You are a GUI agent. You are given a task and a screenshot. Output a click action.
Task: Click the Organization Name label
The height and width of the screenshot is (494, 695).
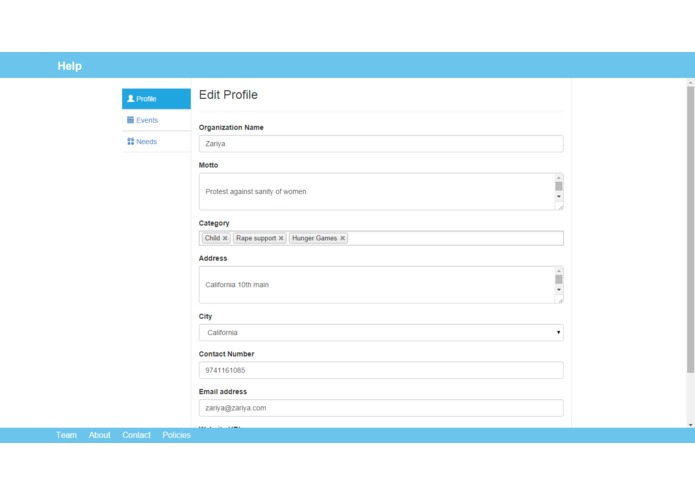tap(231, 128)
